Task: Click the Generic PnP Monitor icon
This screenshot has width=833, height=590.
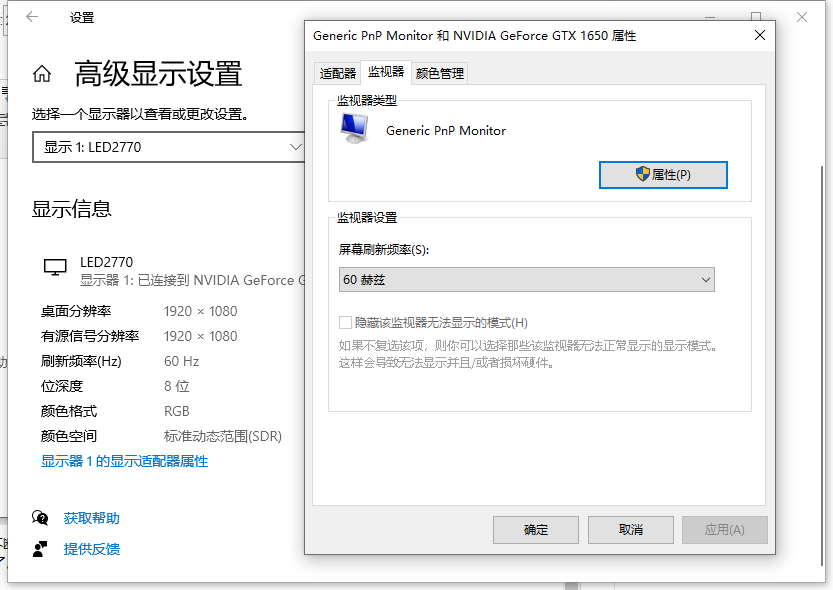Action: tap(354, 128)
